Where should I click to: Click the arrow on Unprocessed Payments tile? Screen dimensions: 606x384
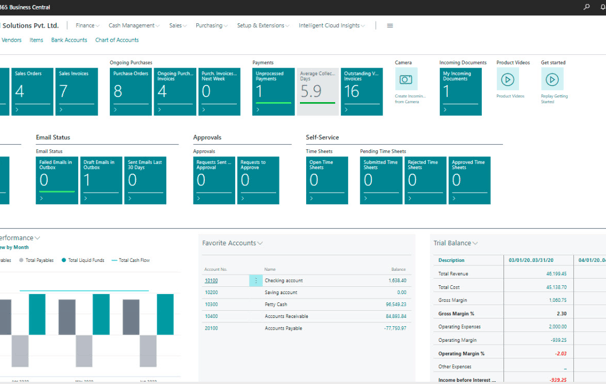pos(258,110)
